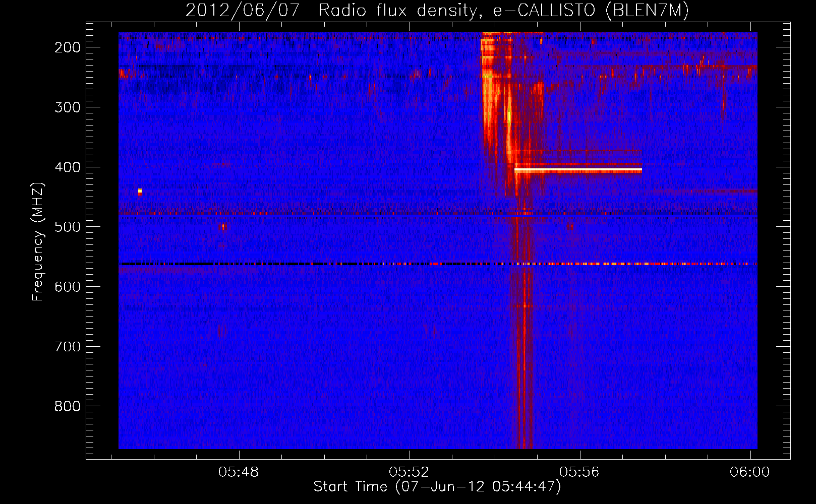Click the 700 frequency tick label

coord(68,347)
